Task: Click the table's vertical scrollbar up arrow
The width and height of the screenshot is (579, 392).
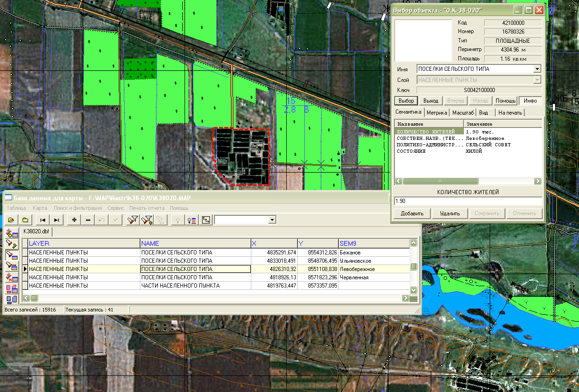Action: click(x=413, y=242)
